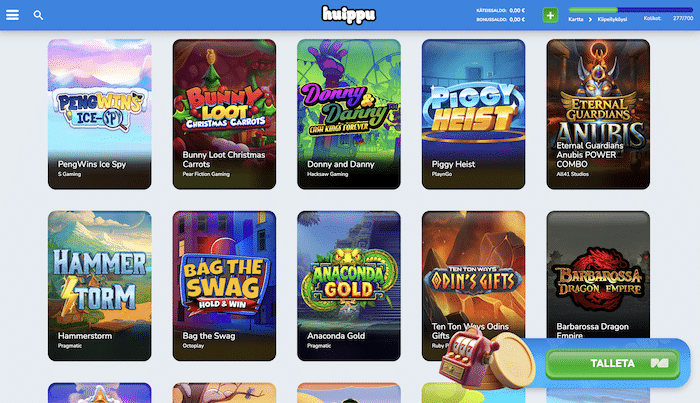The image size is (700, 403).
Task: Open the Kartta link
Action: [575, 19]
